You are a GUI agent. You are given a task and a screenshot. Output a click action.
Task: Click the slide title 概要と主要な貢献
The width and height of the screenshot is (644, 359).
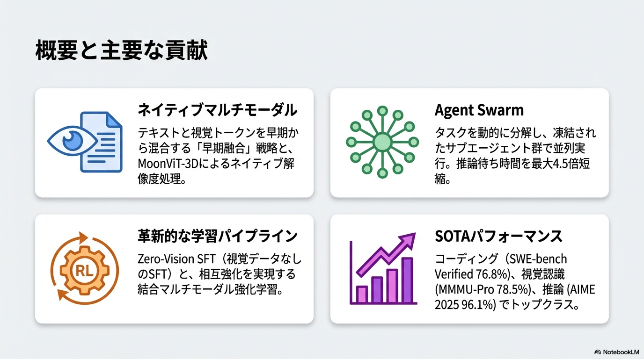pyautogui.click(x=121, y=51)
